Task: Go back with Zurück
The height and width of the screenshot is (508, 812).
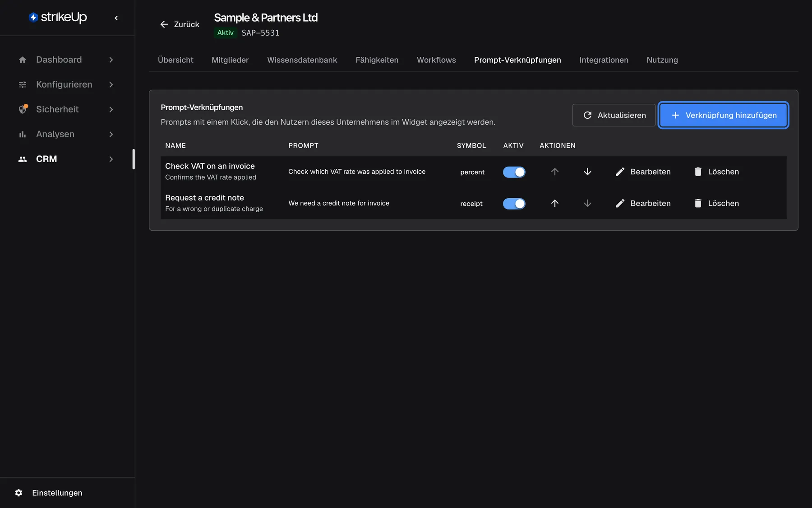Action: [180, 24]
